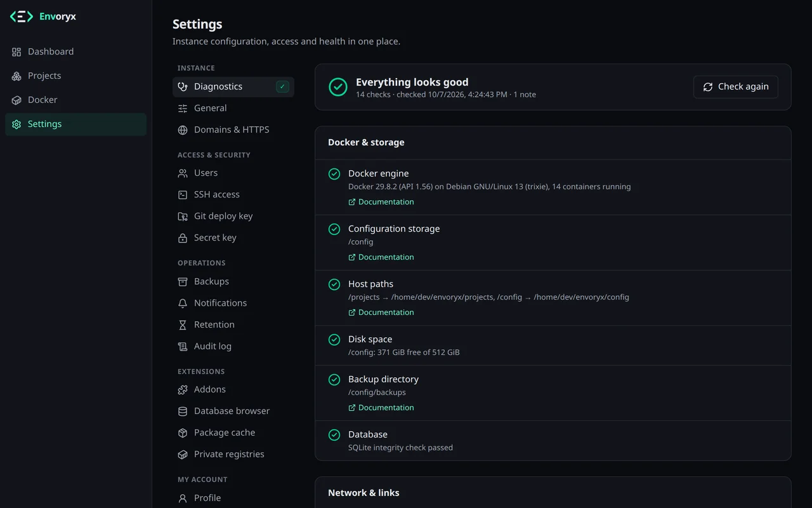This screenshot has width=812, height=508.
Task: Select the Diagnostics settings section
Action: 233,87
